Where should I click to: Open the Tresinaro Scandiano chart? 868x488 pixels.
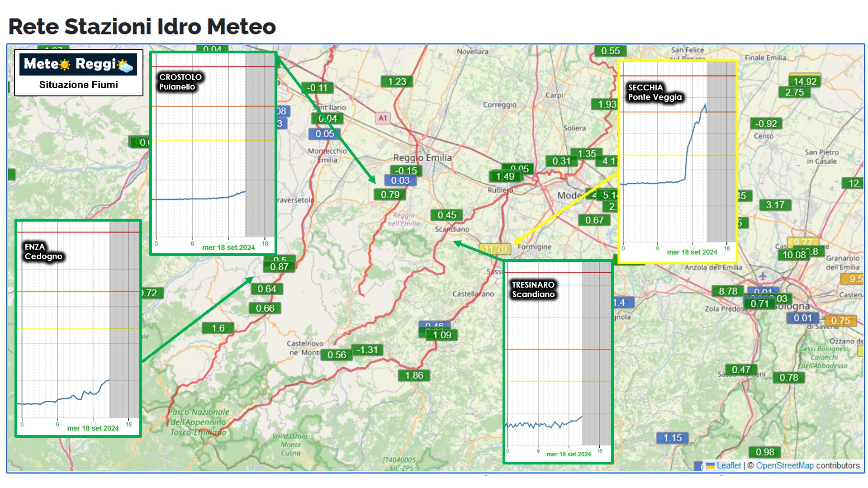(x=558, y=362)
